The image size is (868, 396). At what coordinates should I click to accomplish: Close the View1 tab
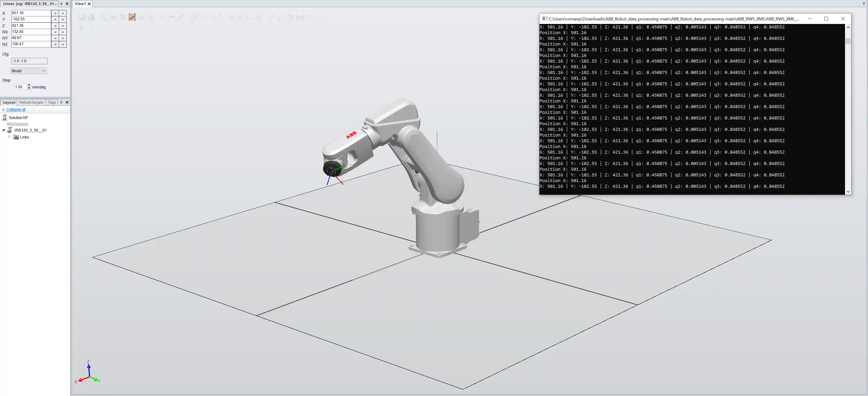[89, 4]
